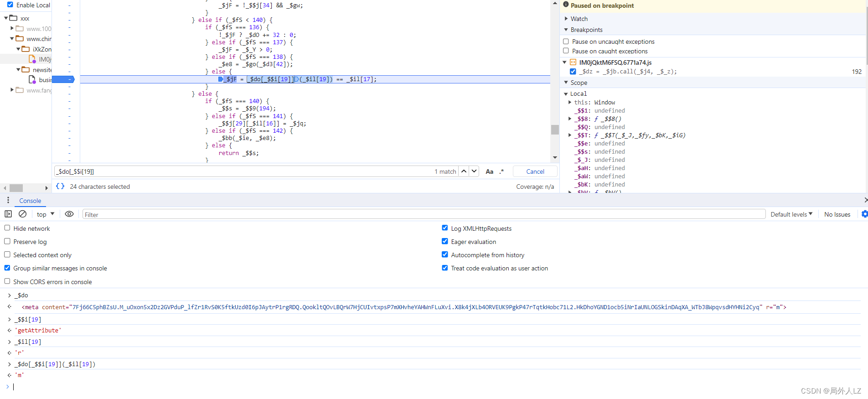Screen dimensions: 868x399
Task: Close the console drawer X
Action: pyautogui.click(x=865, y=200)
